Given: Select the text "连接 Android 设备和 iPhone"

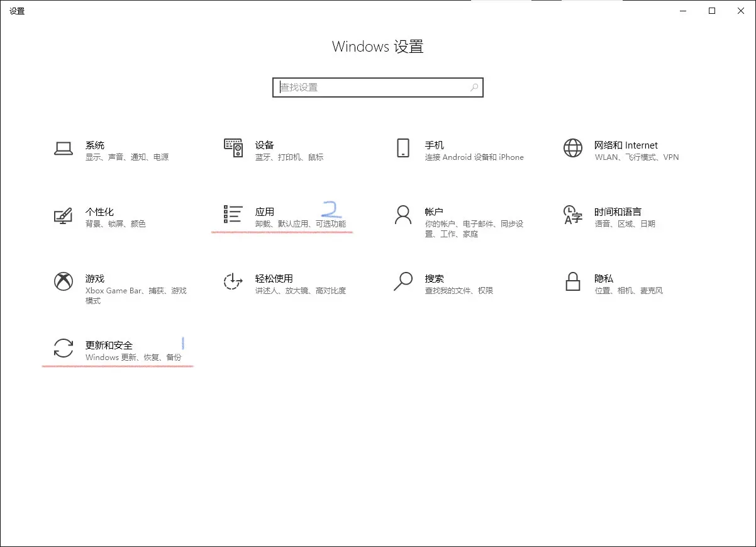Looking at the screenshot, I should (x=474, y=157).
